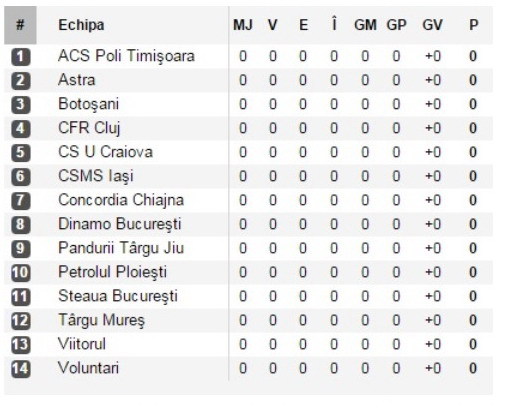Sort by the Echipa column header
This screenshot has width=505, height=415.
point(81,25)
